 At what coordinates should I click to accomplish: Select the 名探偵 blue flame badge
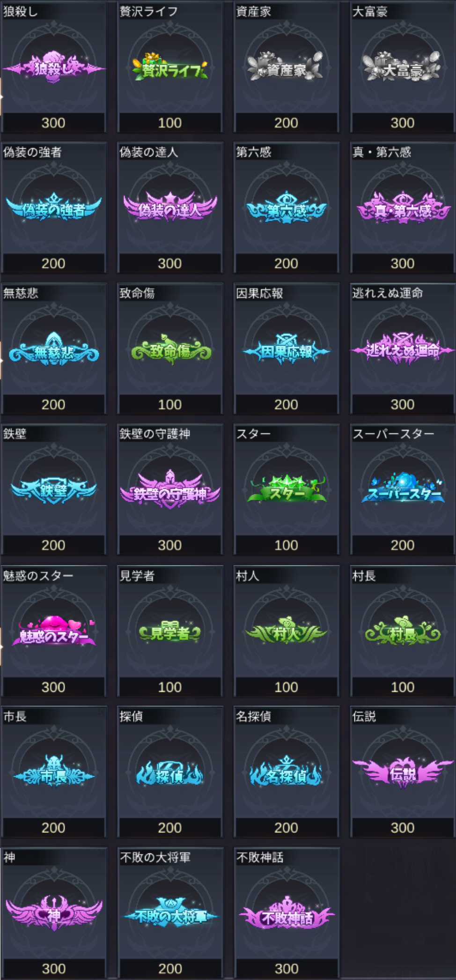pyautogui.click(x=286, y=773)
